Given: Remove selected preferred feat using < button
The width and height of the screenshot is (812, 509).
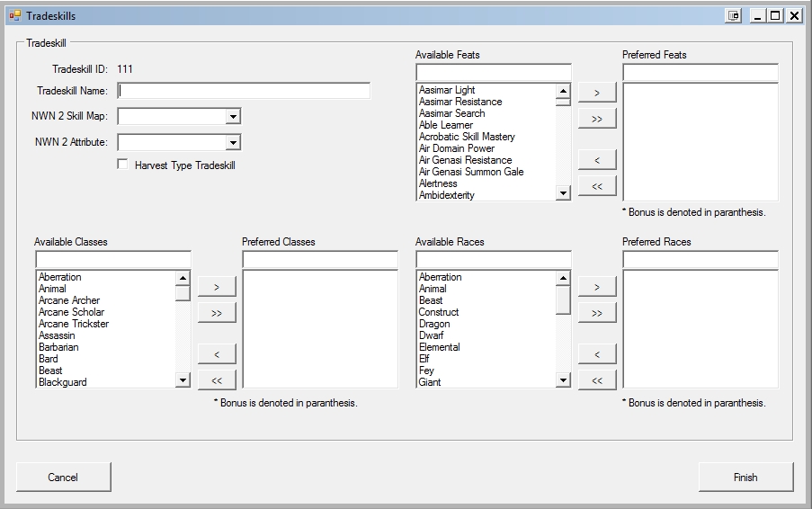Looking at the screenshot, I should click(597, 160).
